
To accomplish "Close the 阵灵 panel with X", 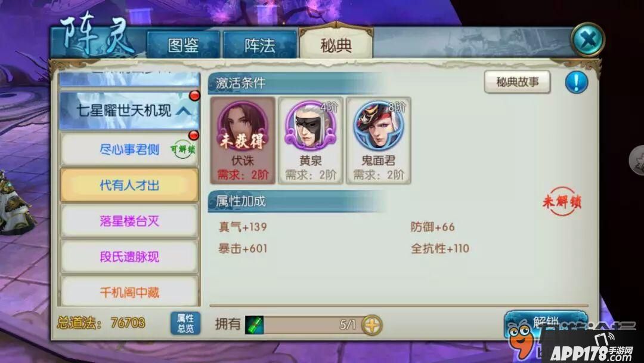I will coord(588,39).
